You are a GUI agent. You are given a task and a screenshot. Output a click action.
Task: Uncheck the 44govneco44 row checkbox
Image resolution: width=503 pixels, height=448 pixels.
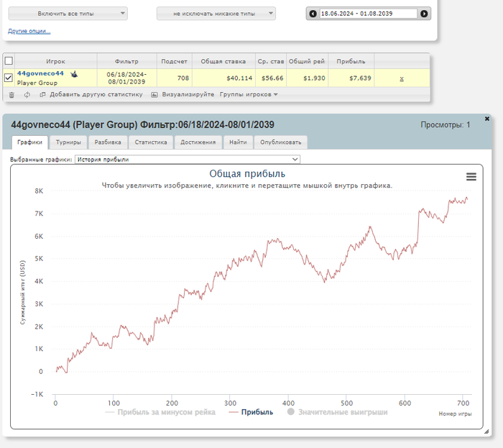9,78
